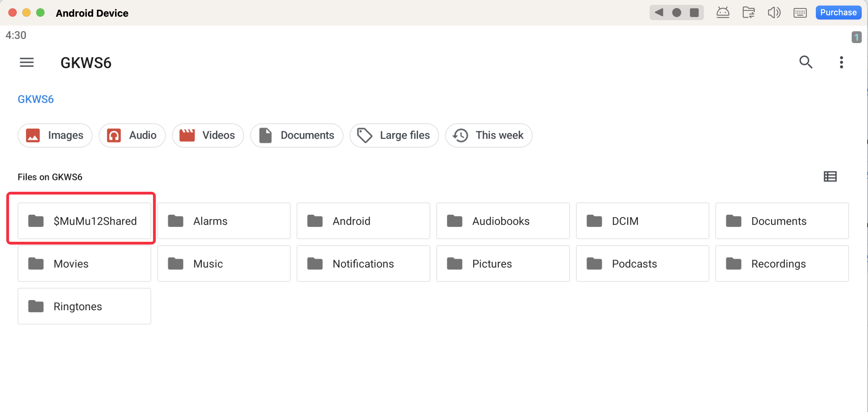The image size is (868, 412).
Task: Filter by Images chip
Action: tap(55, 135)
